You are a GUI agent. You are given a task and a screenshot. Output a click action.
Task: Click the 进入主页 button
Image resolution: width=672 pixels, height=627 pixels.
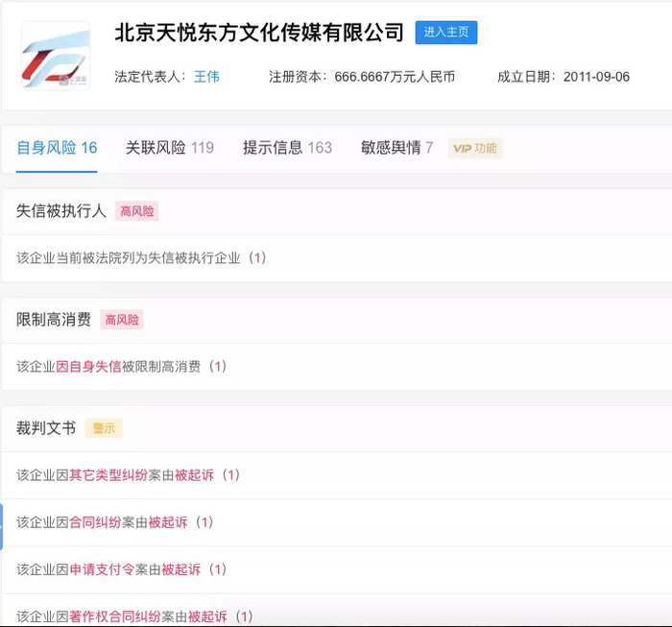tap(446, 32)
